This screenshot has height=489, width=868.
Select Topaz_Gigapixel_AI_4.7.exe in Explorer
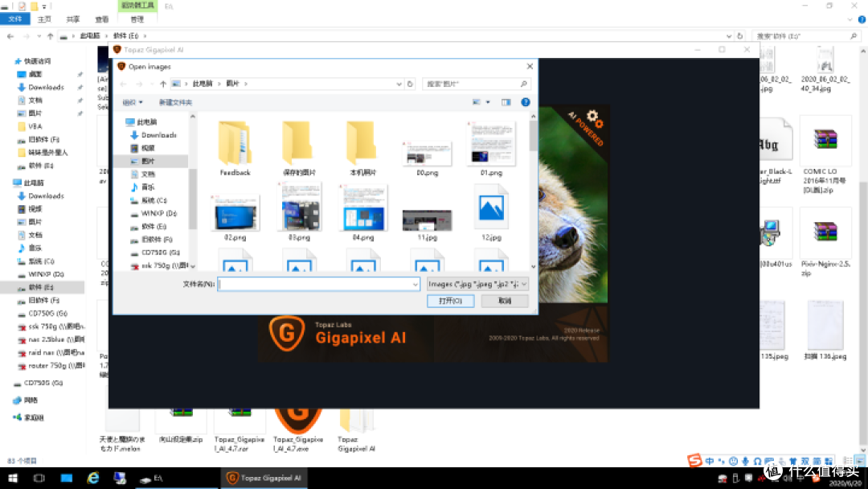(298, 429)
